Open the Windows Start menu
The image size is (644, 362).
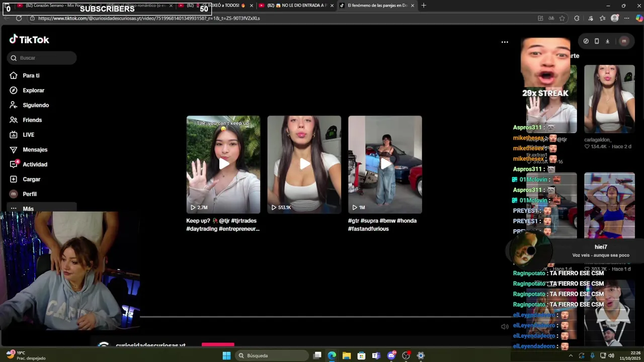(x=226, y=355)
